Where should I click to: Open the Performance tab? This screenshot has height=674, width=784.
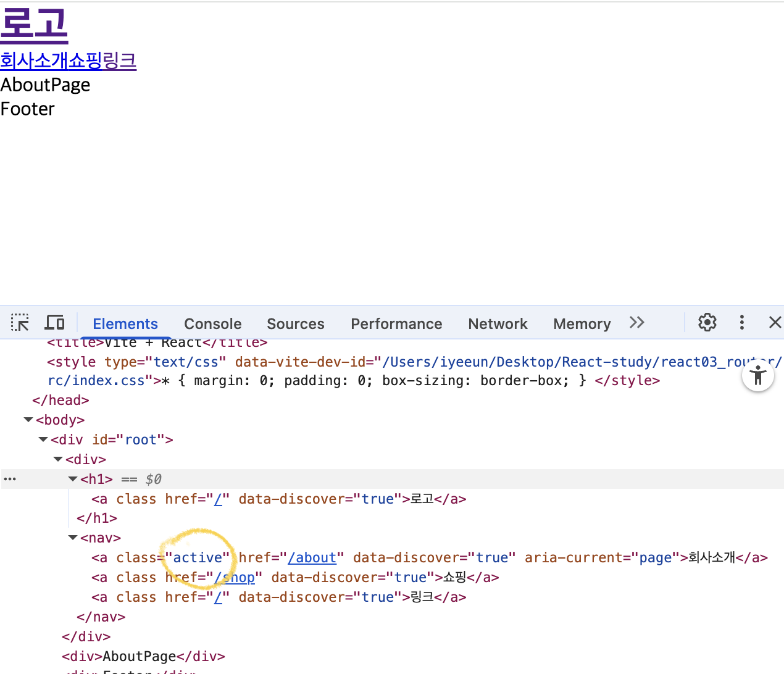click(x=396, y=323)
